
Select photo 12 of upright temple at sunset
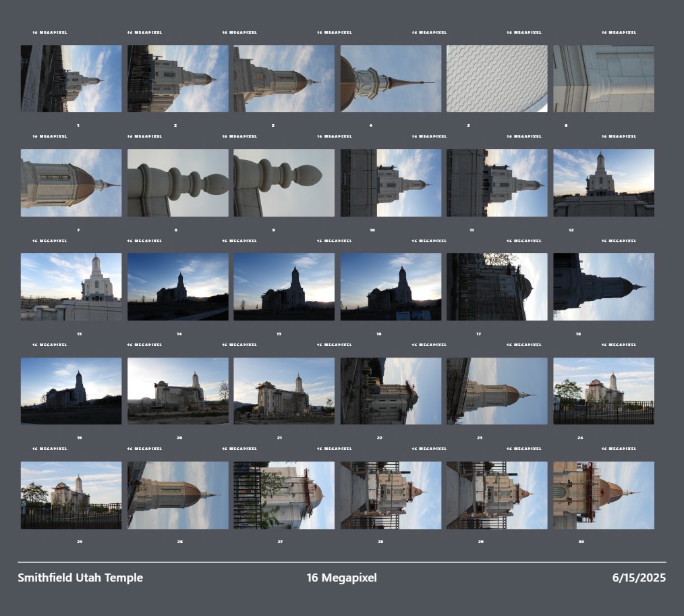(604, 183)
